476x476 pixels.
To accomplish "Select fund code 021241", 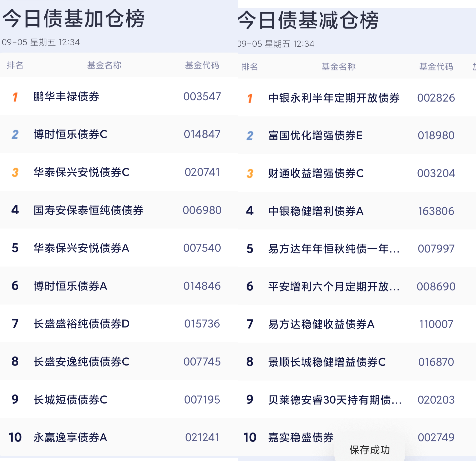I will (202, 438).
